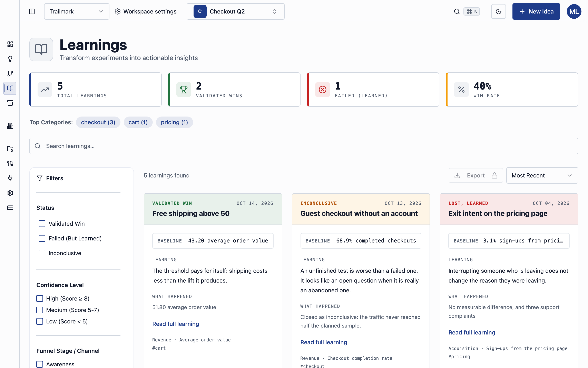Enable High (Score ≥ 8) confidence filter
The width and height of the screenshot is (588, 368).
coord(40,298)
